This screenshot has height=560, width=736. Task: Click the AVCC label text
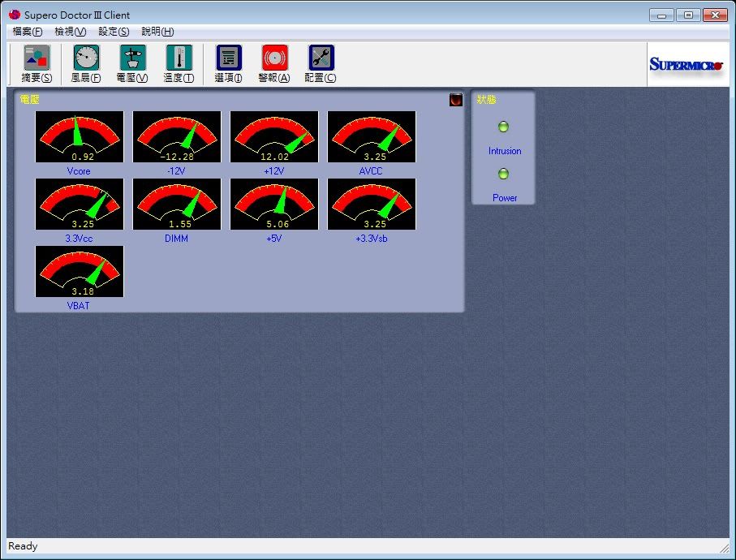371,171
